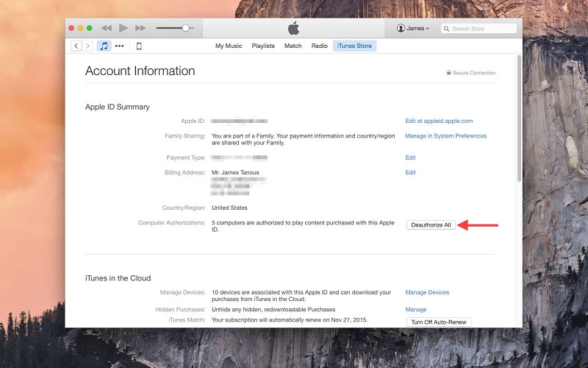Viewport: 588px width, 368px height.
Task: Click the 10 devices are associated text
Action: (x=301, y=296)
